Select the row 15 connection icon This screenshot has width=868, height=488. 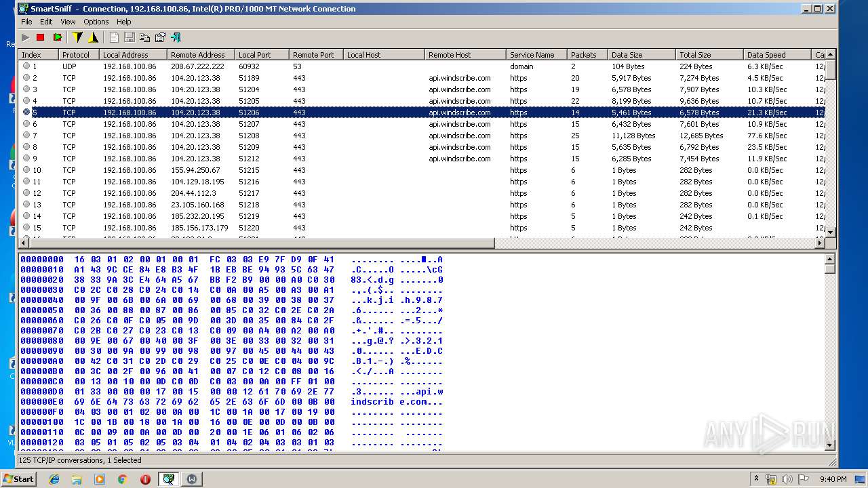26,228
